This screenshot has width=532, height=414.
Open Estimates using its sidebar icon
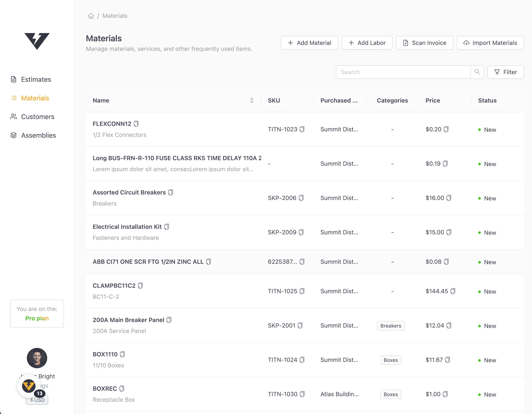(x=14, y=79)
